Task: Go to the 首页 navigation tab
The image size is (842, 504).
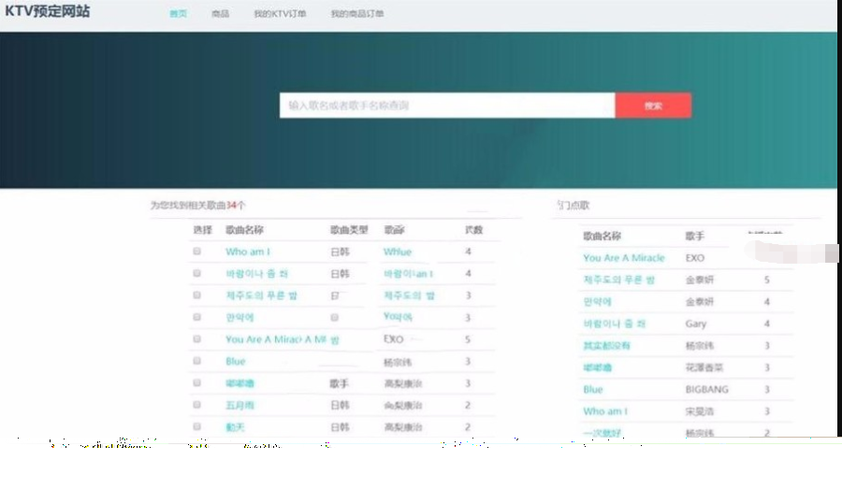Action: 179,13
